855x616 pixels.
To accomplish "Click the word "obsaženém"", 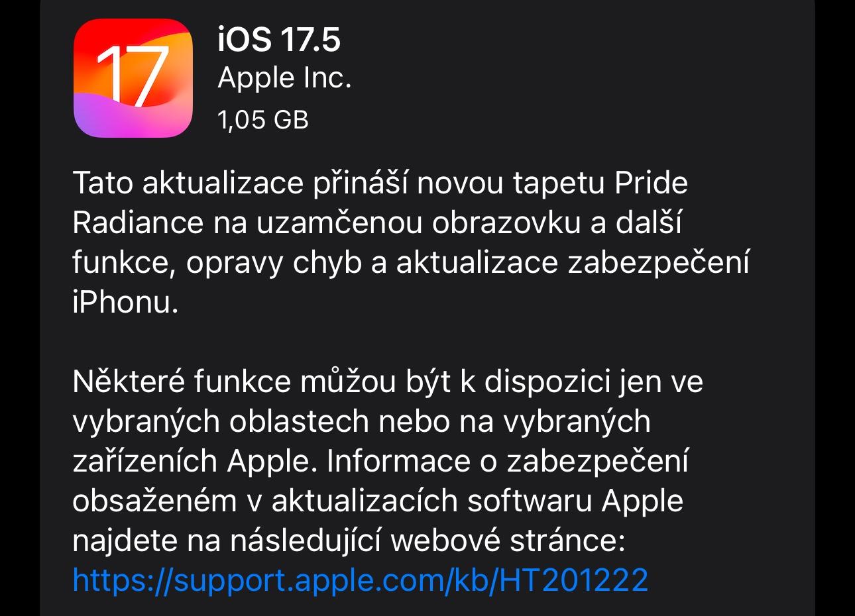I will point(154,501).
